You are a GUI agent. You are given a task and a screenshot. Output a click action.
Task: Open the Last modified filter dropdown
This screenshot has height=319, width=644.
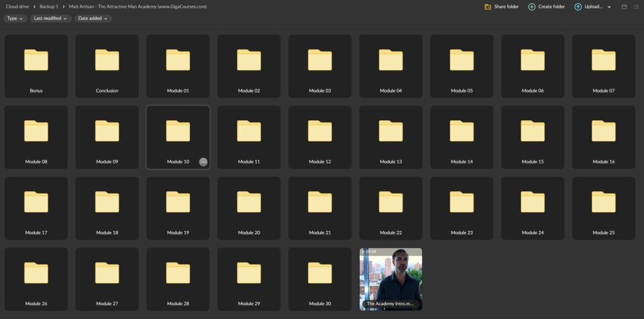(50, 18)
